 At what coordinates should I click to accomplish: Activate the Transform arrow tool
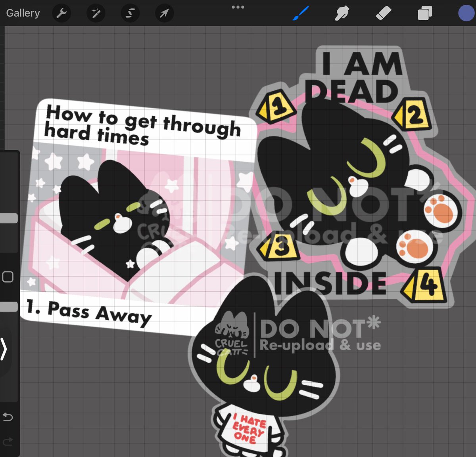[x=164, y=13]
